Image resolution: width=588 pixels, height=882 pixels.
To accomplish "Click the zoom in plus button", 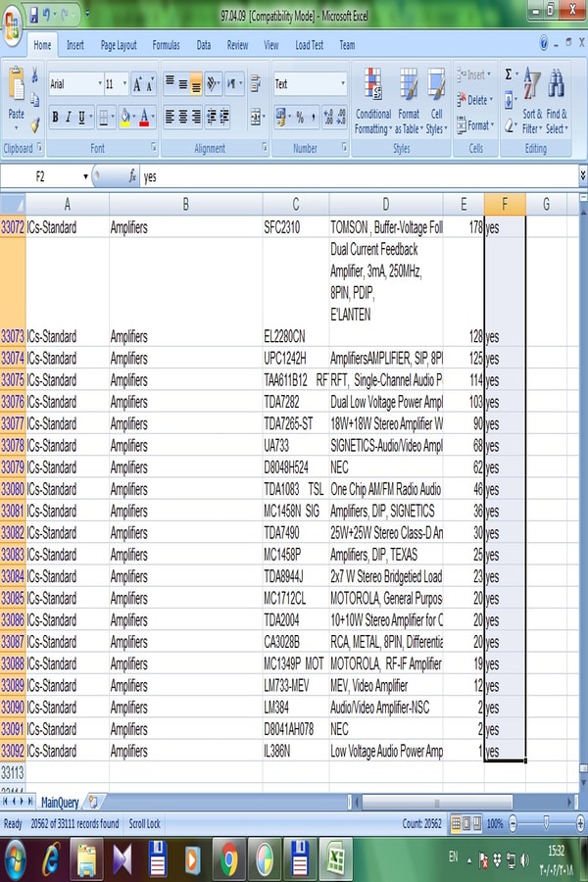I will [580, 824].
